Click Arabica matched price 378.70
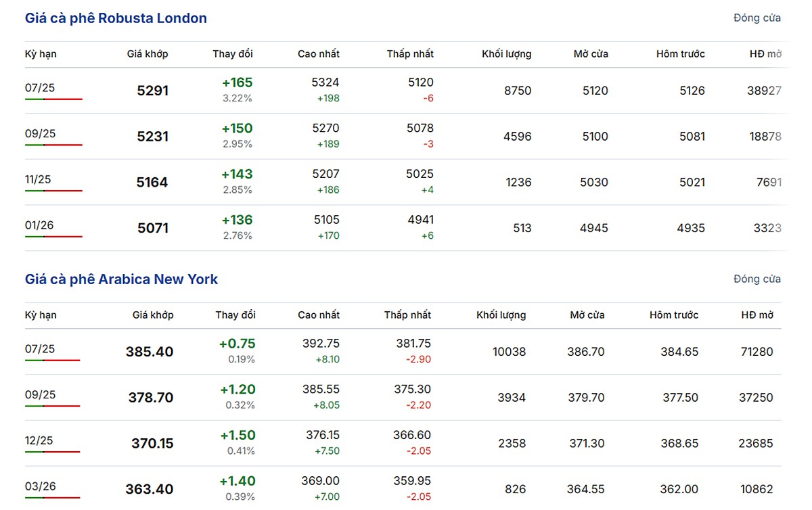The height and width of the screenshot is (510, 812). (151, 398)
